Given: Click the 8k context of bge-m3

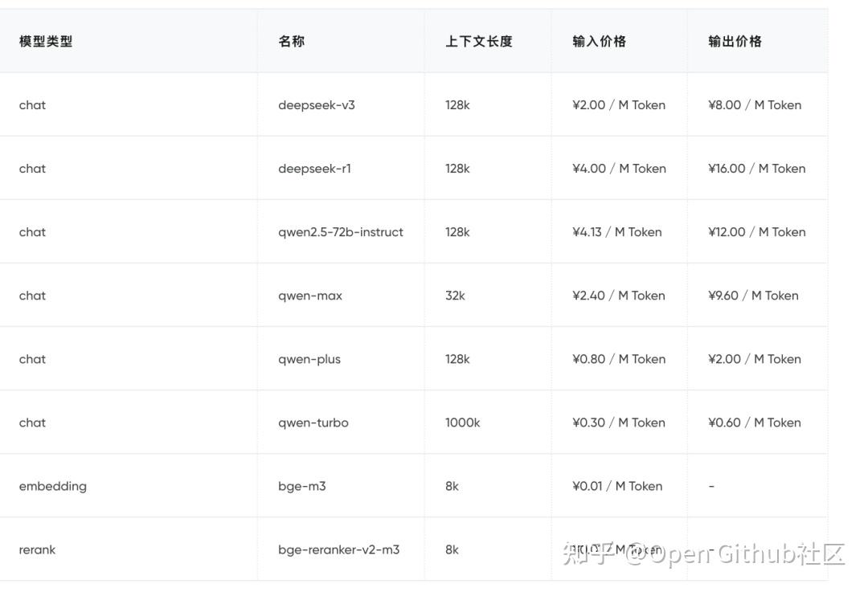Looking at the screenshot, I should [452, 486].
